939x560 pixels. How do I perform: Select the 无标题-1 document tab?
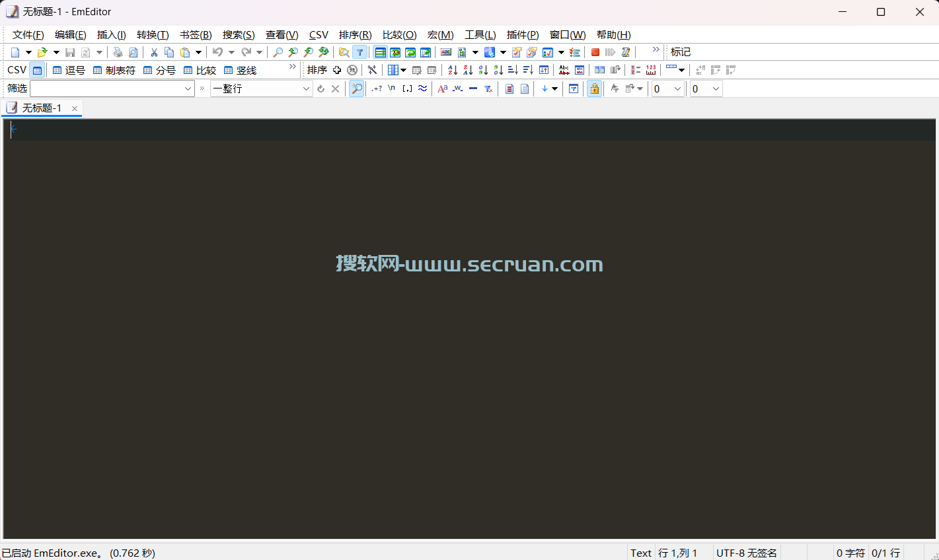(x=42, y=108)
